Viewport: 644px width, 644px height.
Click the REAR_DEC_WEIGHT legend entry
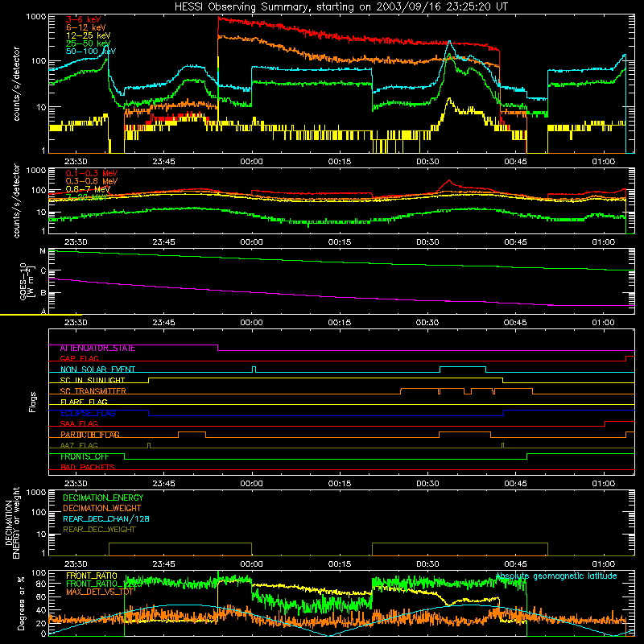coord(99,530)
